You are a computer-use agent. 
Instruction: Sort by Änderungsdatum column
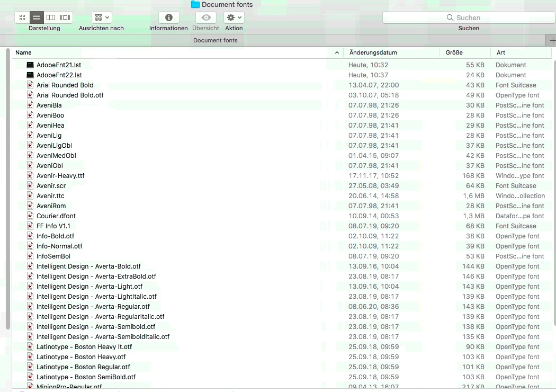click(373, 52)
